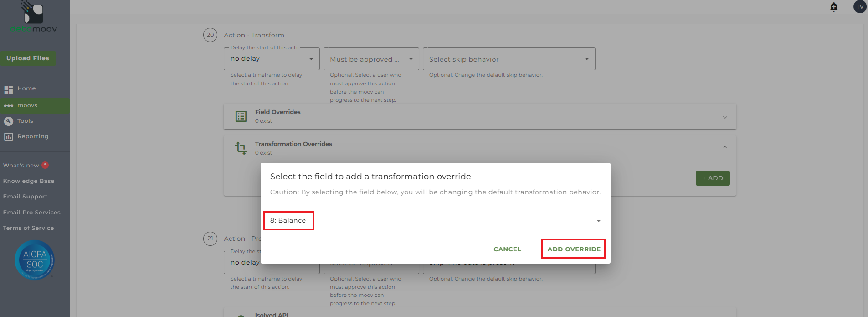The height and width of the screenshot is (317, 868).
Task: Open What's new in sidebar
Action: (21, 166)
